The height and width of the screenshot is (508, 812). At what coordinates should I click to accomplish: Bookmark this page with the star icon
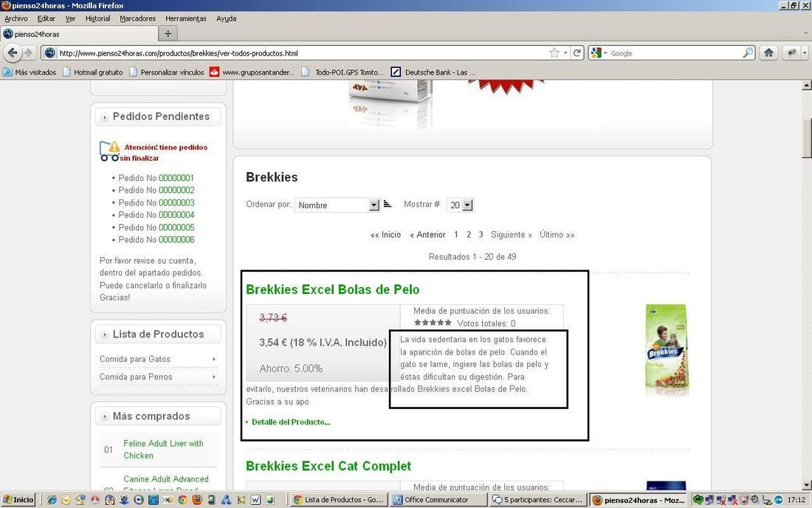[554, 53]
